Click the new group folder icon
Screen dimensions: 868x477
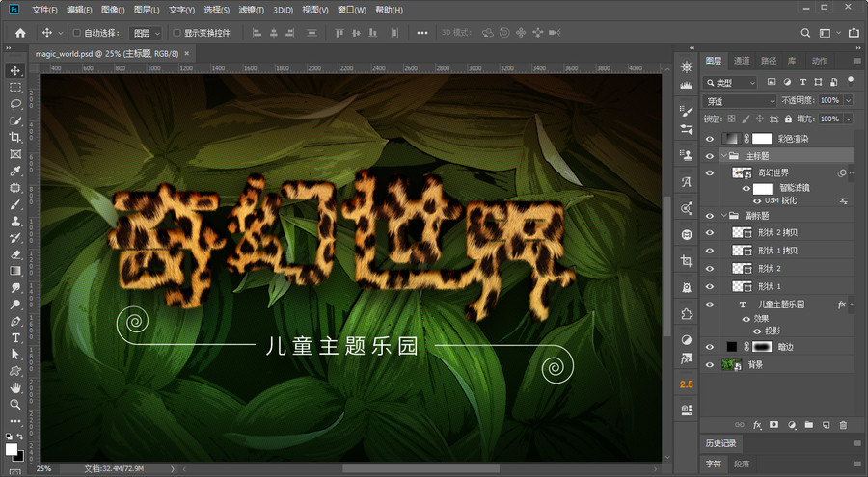(809, 425)
